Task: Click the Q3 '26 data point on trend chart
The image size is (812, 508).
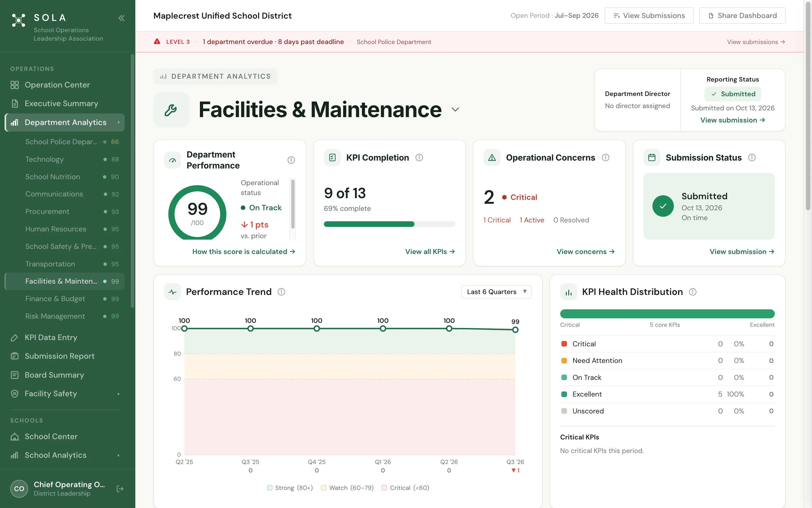Action: pos(515,330)
